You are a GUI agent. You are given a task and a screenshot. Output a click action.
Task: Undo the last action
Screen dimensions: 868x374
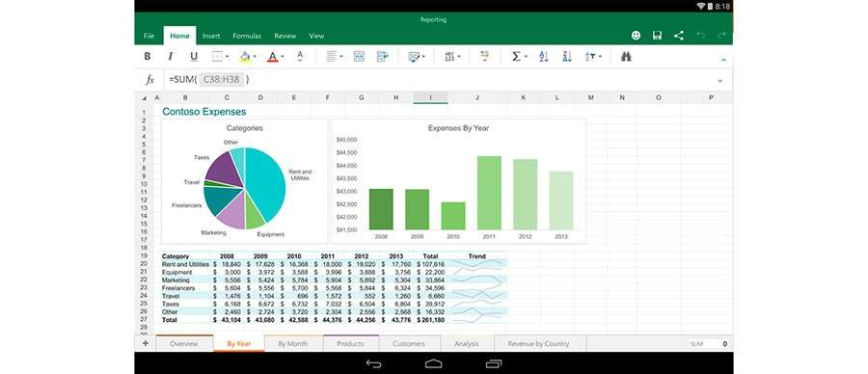700,36
